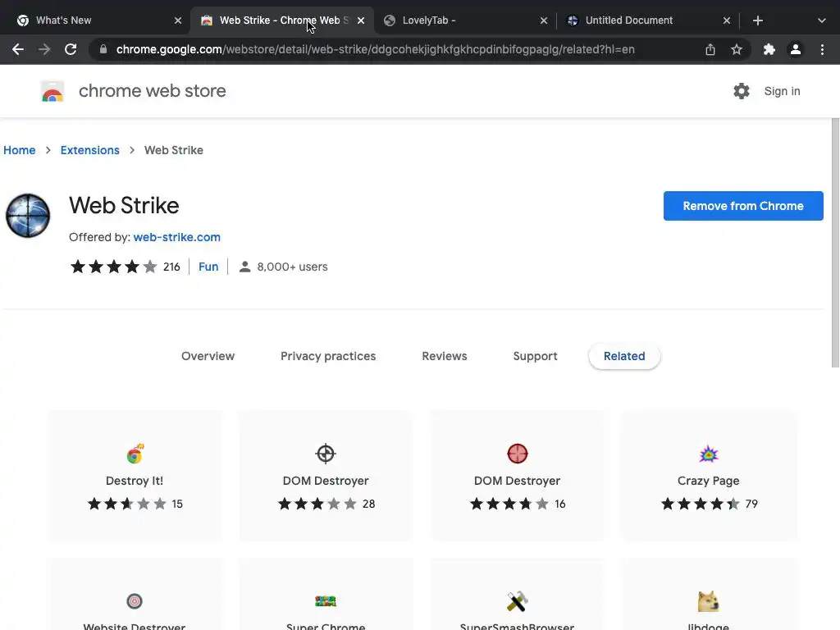Close the Untitled Document tab
Screen dimensions: 840x630
point(727,21)
